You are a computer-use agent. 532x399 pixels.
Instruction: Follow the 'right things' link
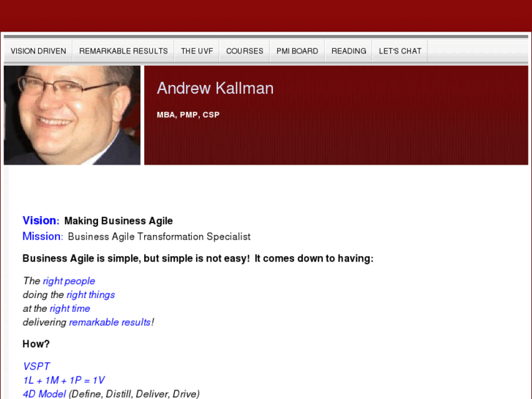click(x=91, y=295)
